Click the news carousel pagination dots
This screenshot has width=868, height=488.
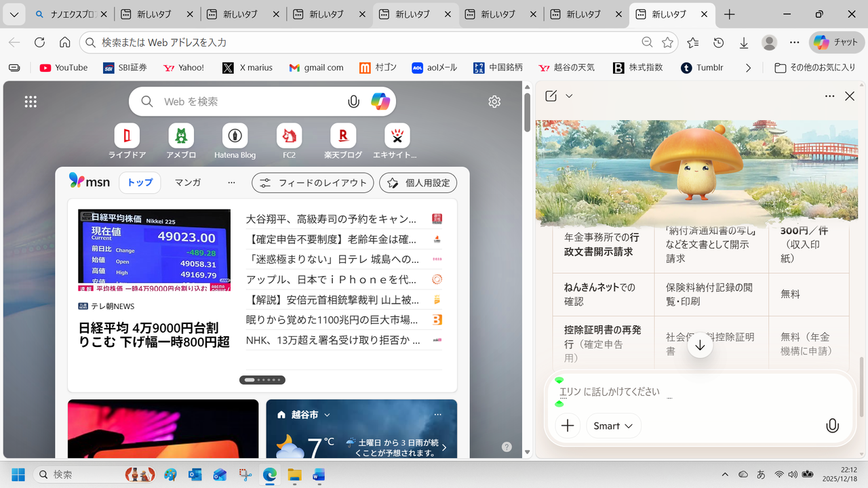[x=262, y=380]
